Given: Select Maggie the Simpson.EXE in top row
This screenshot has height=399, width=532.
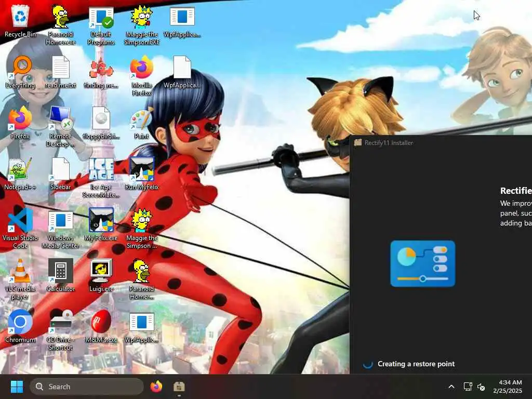Looking at the screenshot, I should (141, 25).
